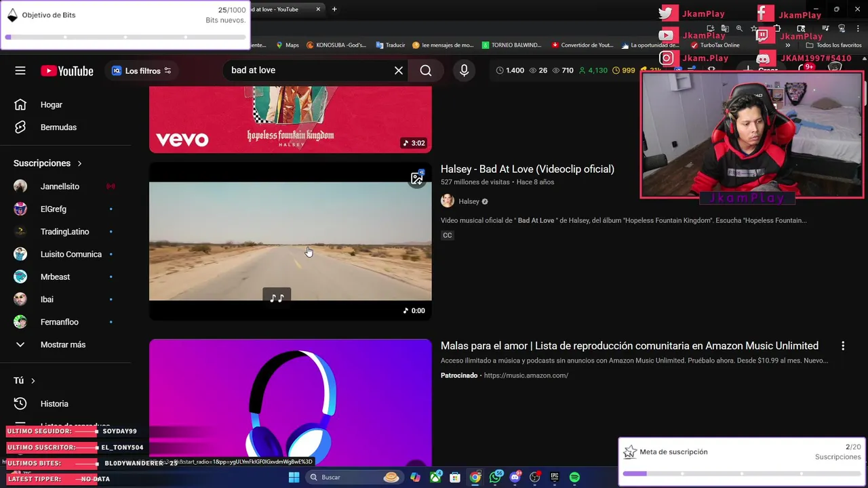Open the Los filtros dropdown
This screenshot has width=868, height=488.
(142, 70)
